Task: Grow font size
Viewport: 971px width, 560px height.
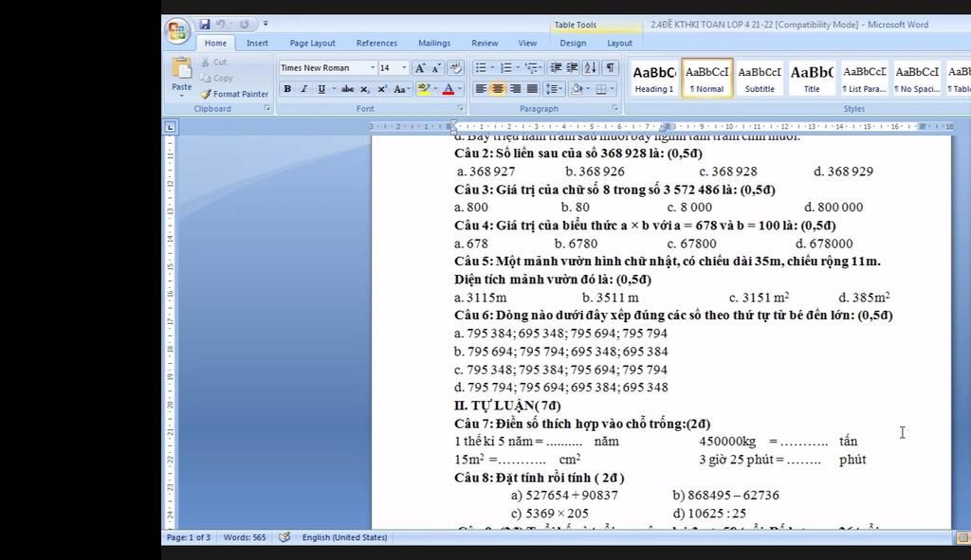Action: tap(420, 67)
